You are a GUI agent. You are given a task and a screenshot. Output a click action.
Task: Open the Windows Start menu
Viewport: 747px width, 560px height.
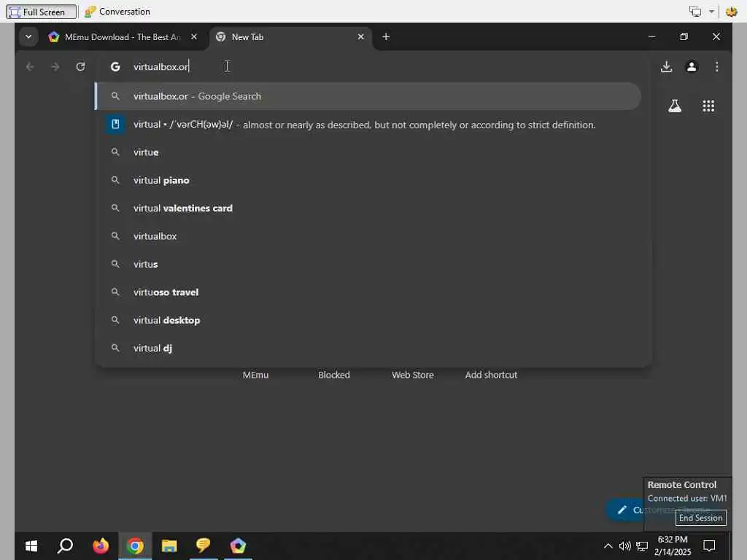point(31,545)
